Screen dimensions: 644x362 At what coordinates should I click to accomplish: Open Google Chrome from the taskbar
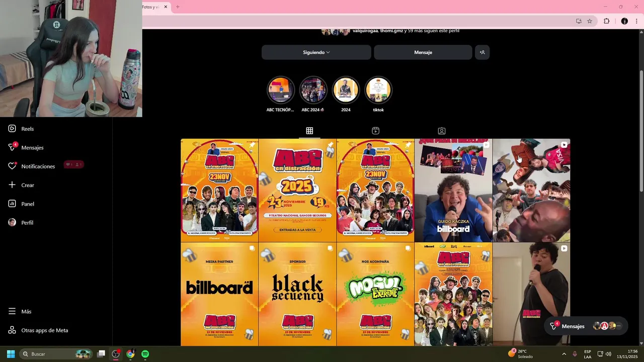click(130, 354)
